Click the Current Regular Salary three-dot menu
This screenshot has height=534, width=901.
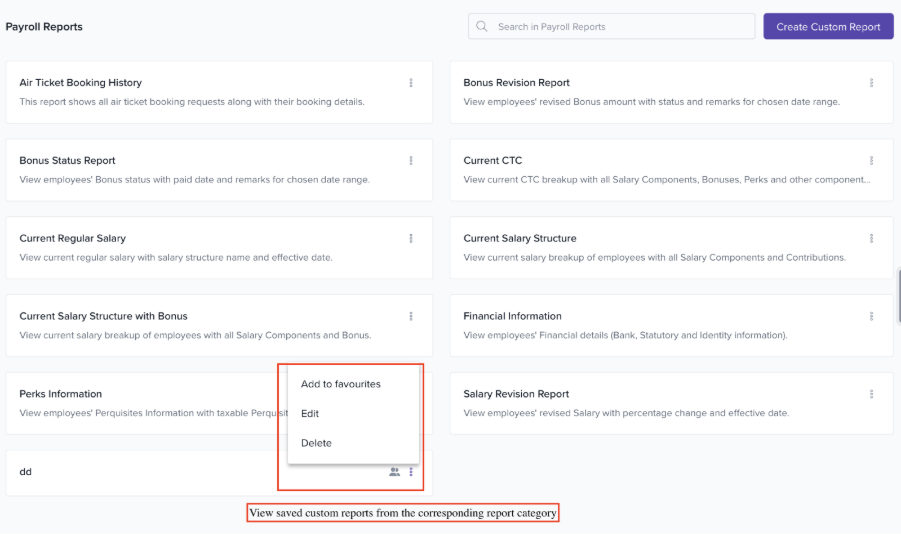tap(411, 238)
